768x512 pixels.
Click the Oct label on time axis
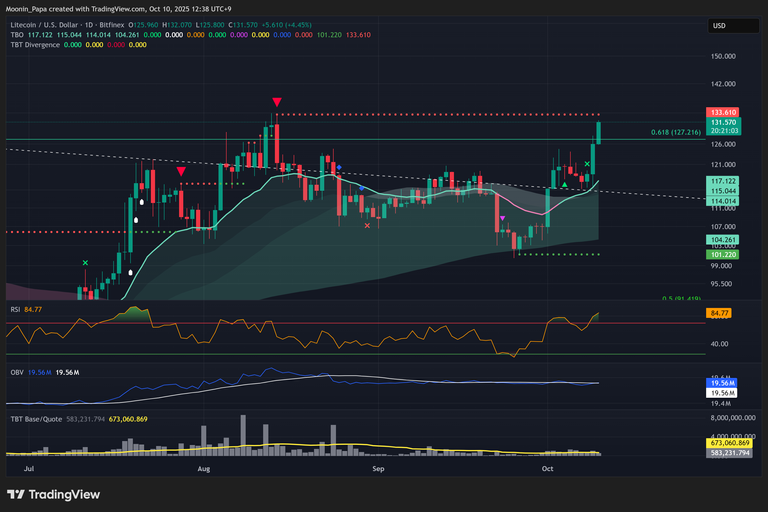(x=547, y=468)
